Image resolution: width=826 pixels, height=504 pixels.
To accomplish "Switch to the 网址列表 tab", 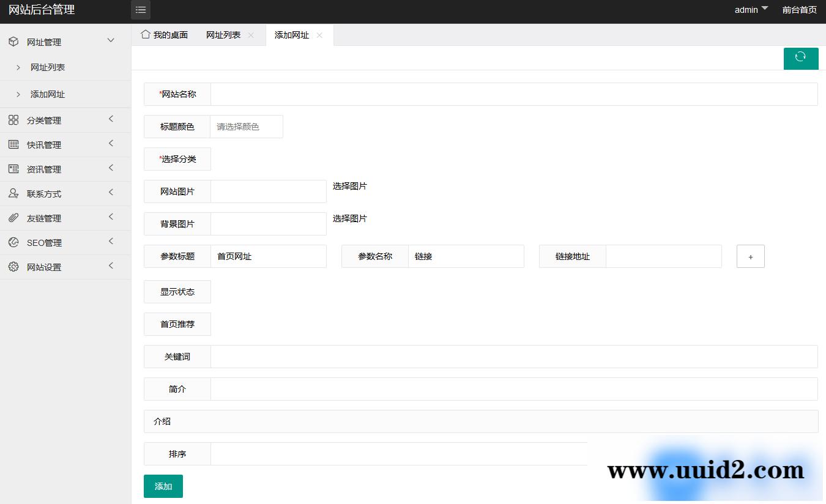I will (223, 35).
